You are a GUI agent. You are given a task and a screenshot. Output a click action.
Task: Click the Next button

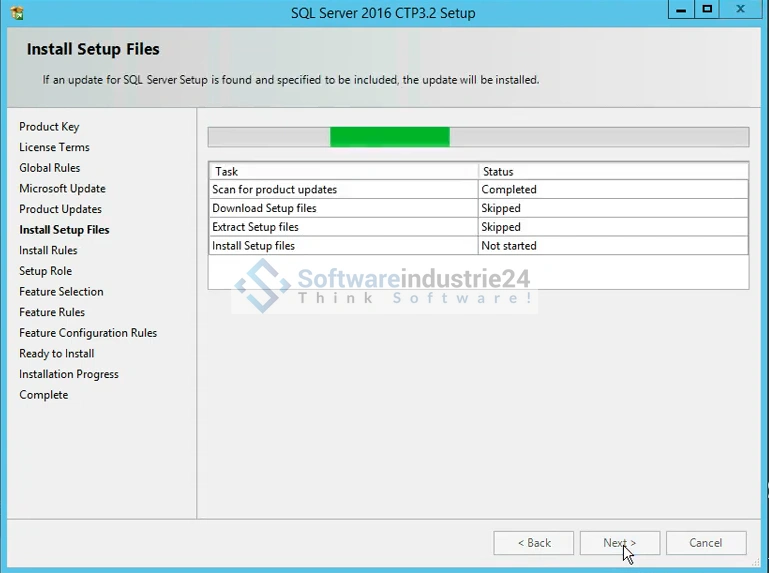tap(619, 543)
